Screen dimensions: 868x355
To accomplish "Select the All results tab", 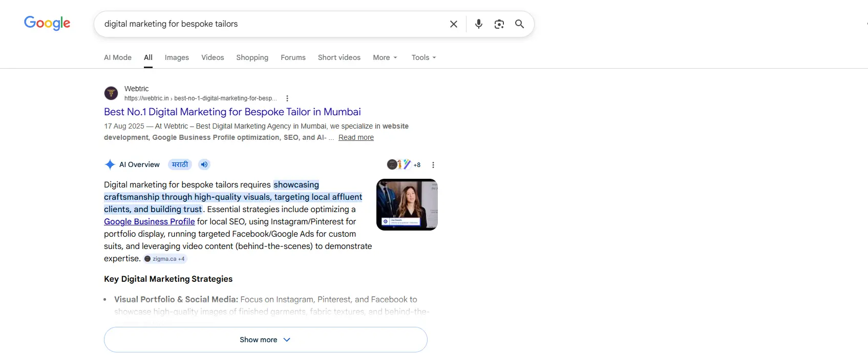I will (x=148, y=57).
